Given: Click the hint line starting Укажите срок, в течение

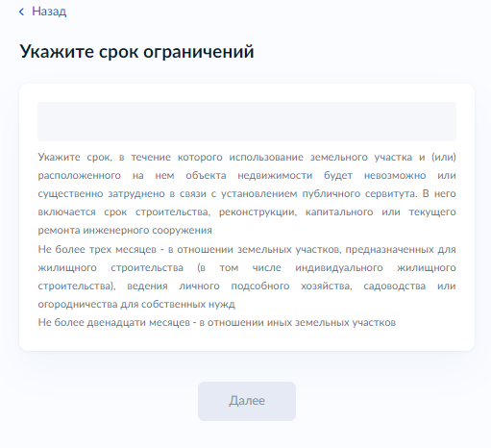Looking at the screenshot, I should click(247, 157).
